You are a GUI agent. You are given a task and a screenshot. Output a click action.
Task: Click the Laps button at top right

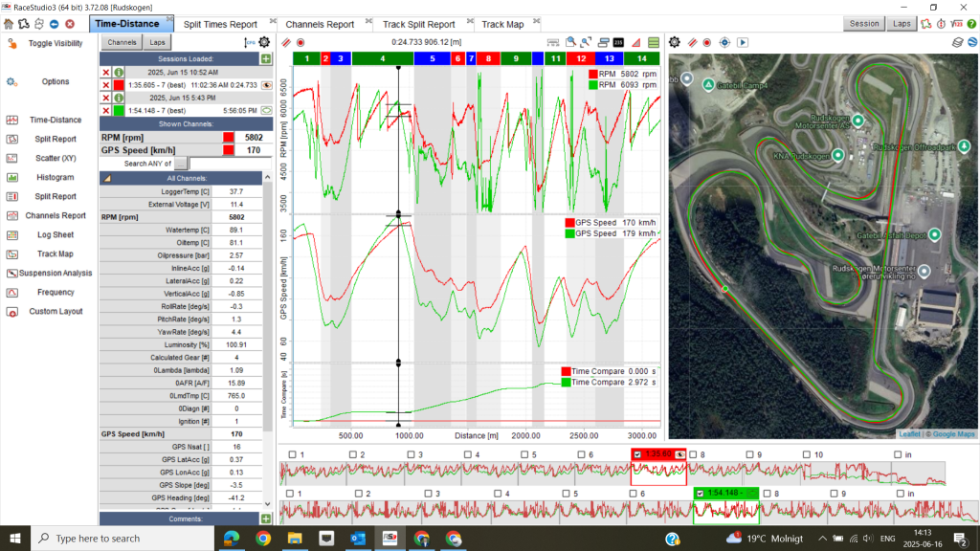click(x=902, y=24)
